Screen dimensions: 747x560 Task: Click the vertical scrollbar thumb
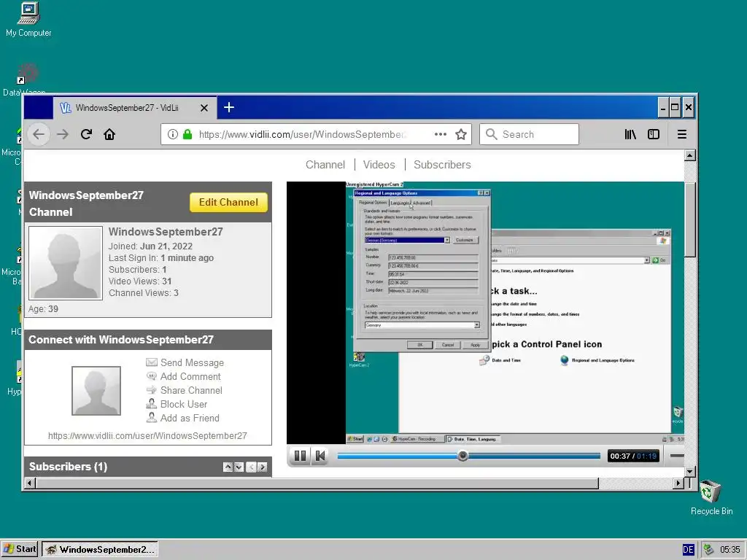click(690, 219)
